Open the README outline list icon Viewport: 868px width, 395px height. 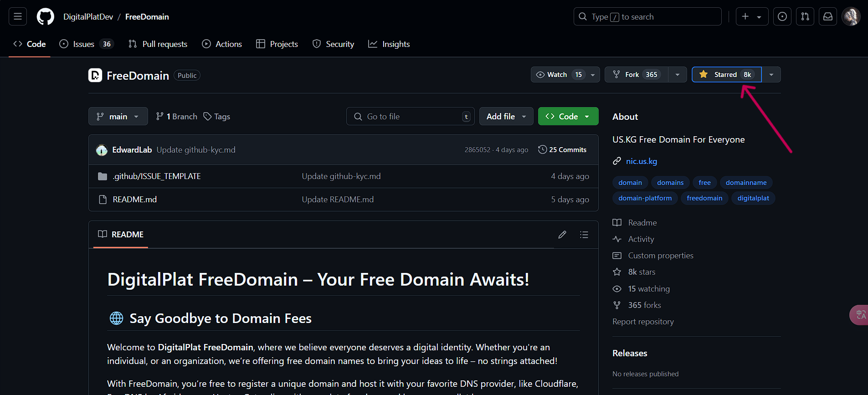[x=584, y=235]
